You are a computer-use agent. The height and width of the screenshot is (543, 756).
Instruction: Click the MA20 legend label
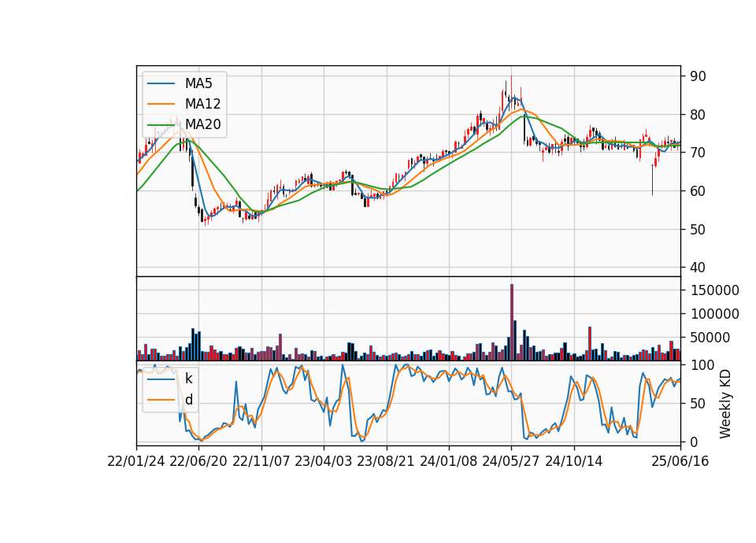click(202, 124)
